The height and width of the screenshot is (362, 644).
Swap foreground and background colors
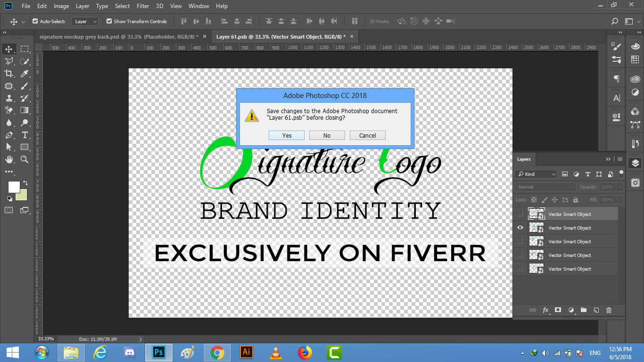coord(25,183)
